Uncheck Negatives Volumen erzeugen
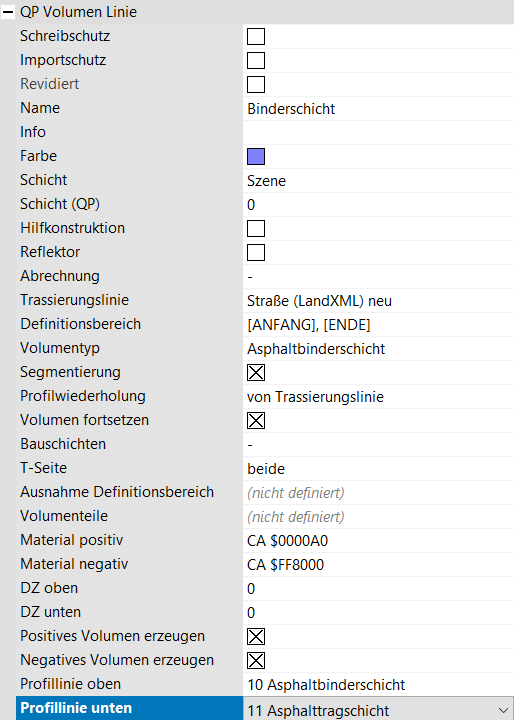The image size is (514, 720). click(x=256, y=660)
